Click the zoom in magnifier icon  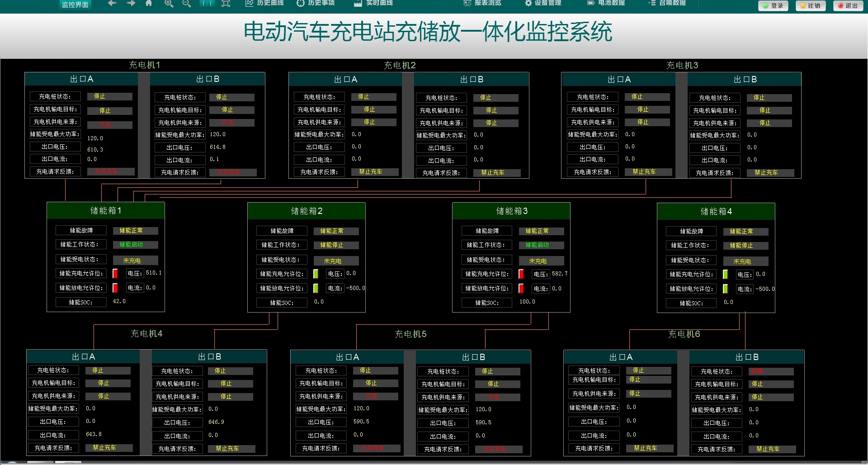[x=168, y=4]
